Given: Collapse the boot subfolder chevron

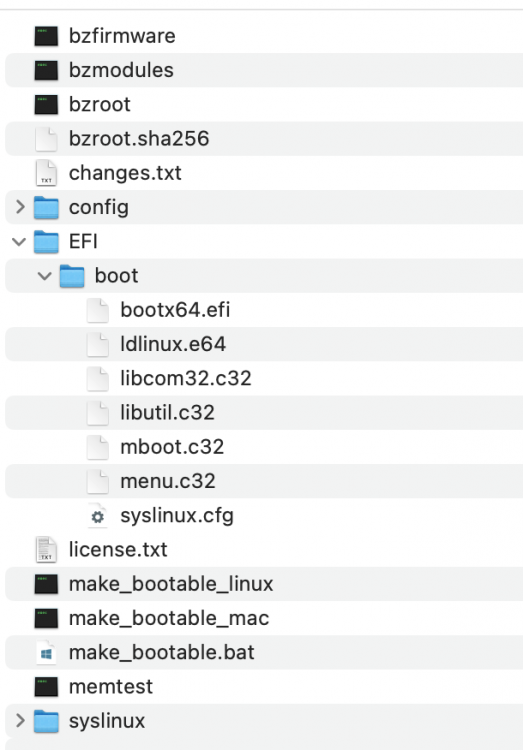Looking at the screenshot, I should pos(45,276).
